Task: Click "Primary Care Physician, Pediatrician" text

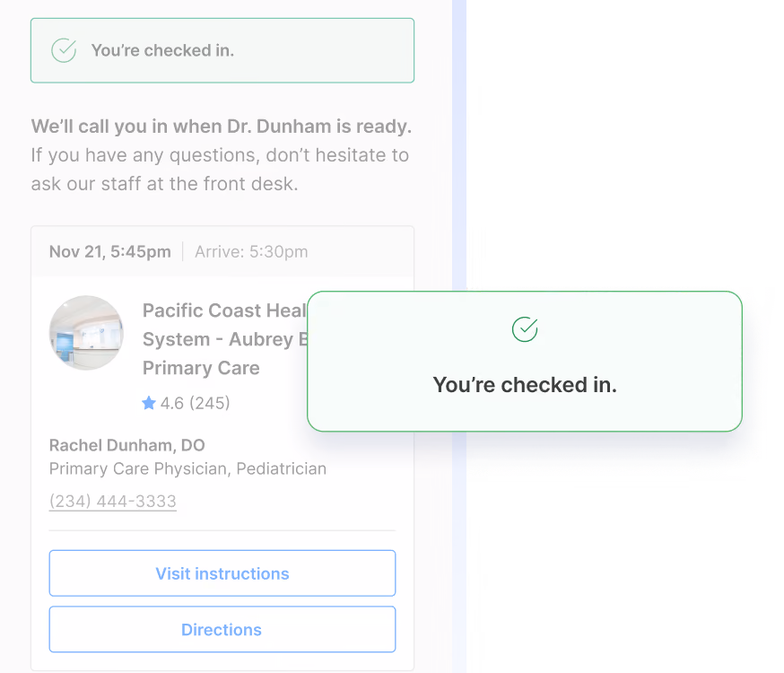Action: coord(187,469)
